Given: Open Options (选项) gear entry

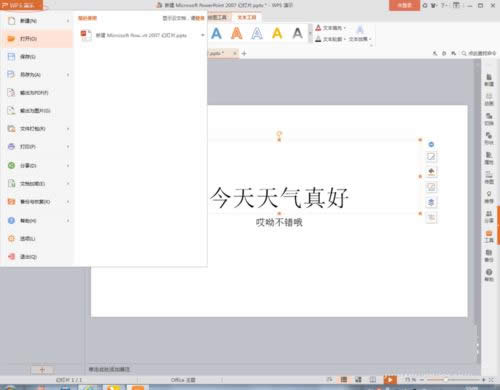Looking at the screenshot, I should [37, 239].
